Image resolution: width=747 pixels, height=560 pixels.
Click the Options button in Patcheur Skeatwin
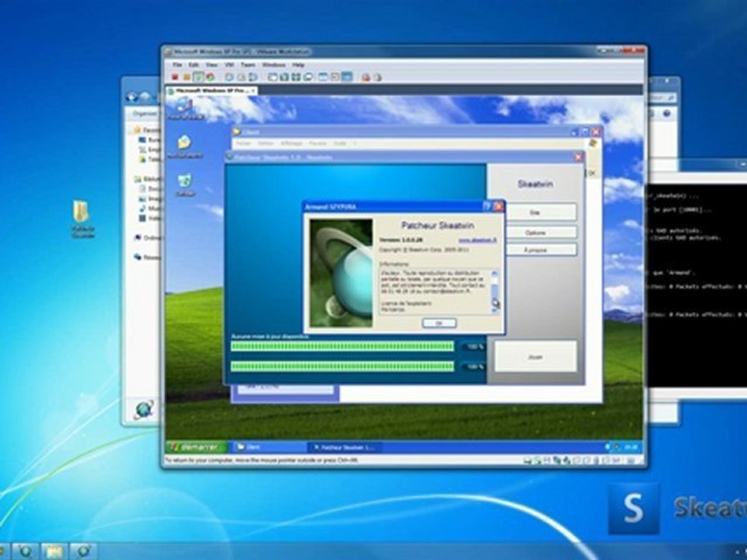click(x=535, y=233)
